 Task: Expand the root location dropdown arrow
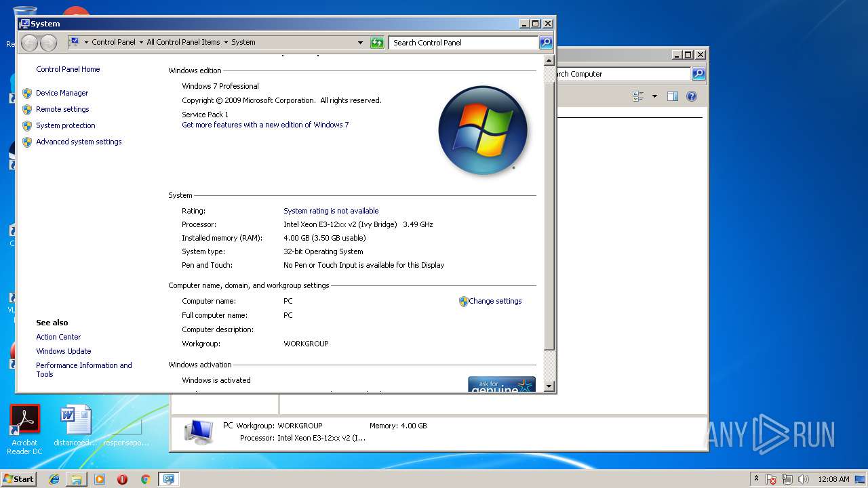[86, 43]
